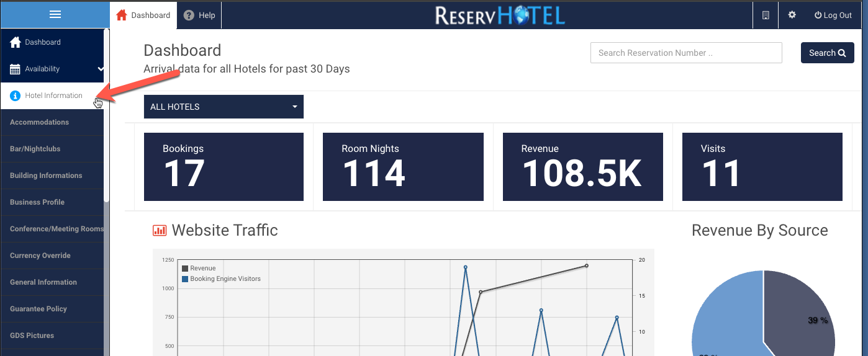Open the ALL HOTELS dropdown

point(224,107)
